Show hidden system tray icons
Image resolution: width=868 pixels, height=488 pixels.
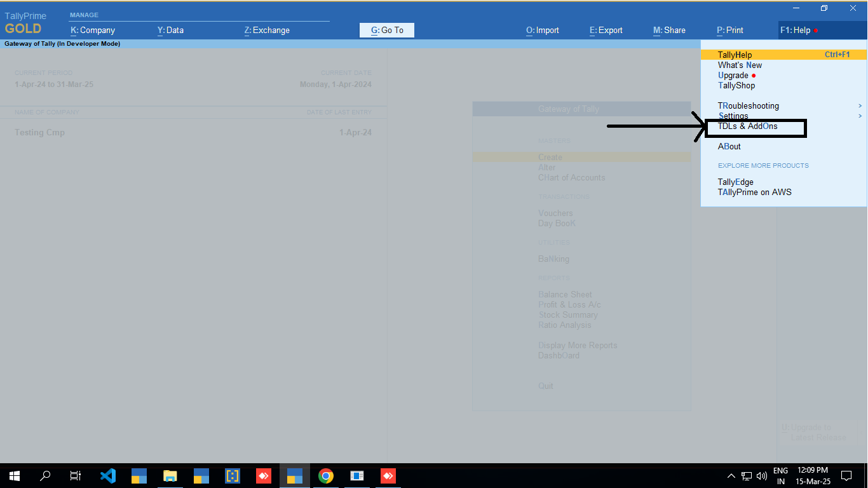[x=731, y=475]
